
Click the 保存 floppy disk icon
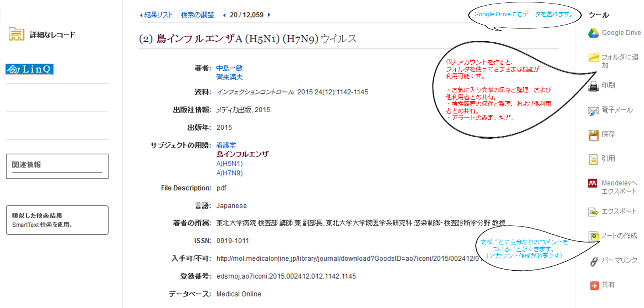(593, 135)
